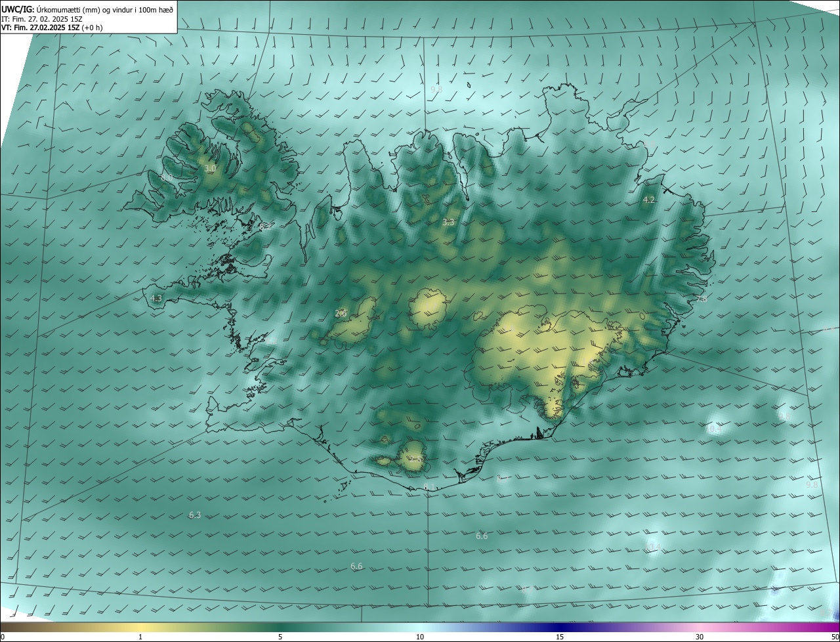Click the 2.5 value label on the map
The image size is (840, 642).
[x=417, y=459]
